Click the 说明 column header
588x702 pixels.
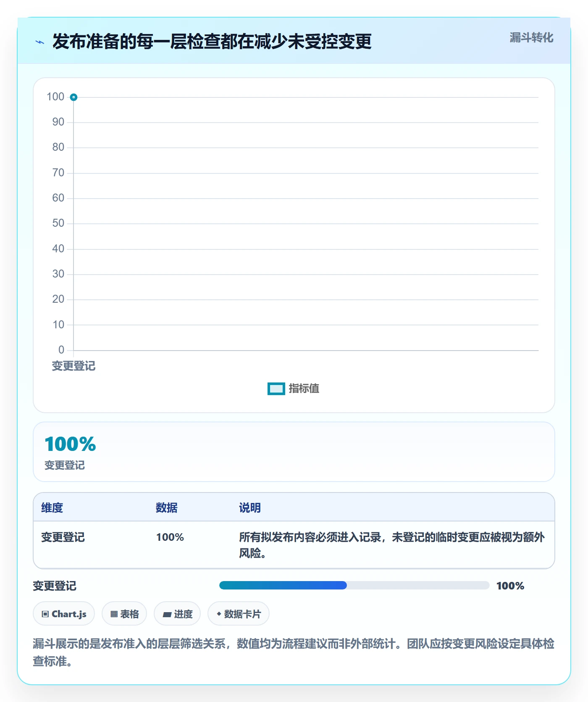point(250,508)
